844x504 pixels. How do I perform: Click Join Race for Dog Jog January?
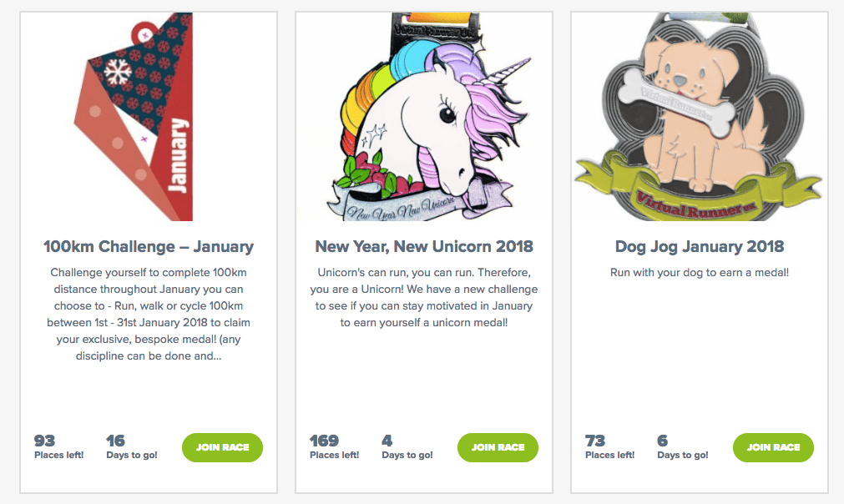tap(774, 447)
